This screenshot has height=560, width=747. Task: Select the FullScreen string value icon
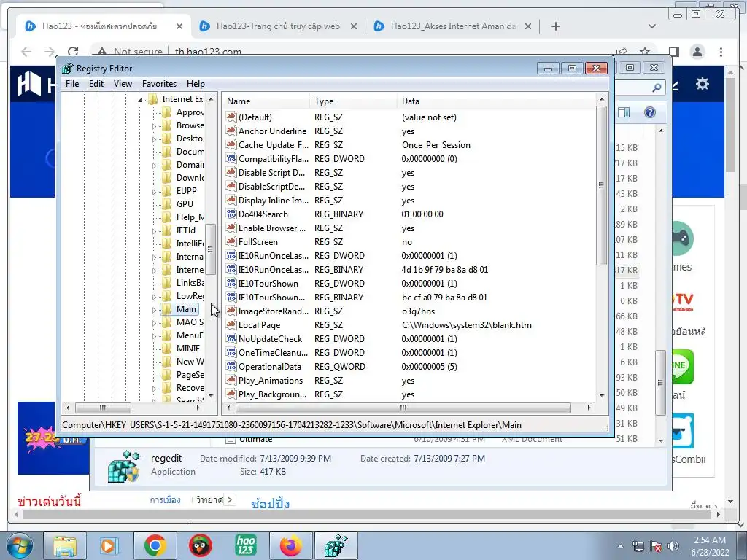click(231, 241)
